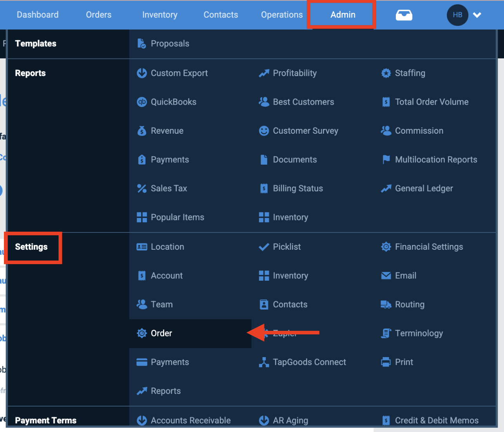
Task: Click the Profitability chart icon
Action: [x=264, y=73]
